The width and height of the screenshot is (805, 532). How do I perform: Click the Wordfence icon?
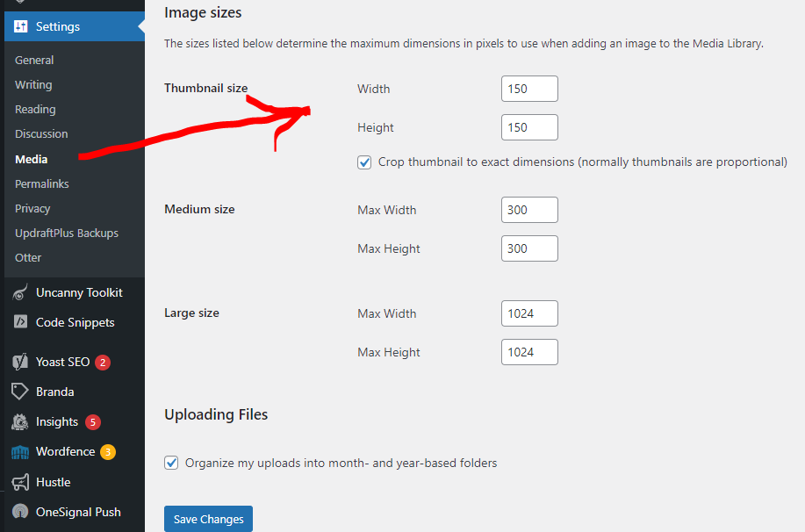20,452
